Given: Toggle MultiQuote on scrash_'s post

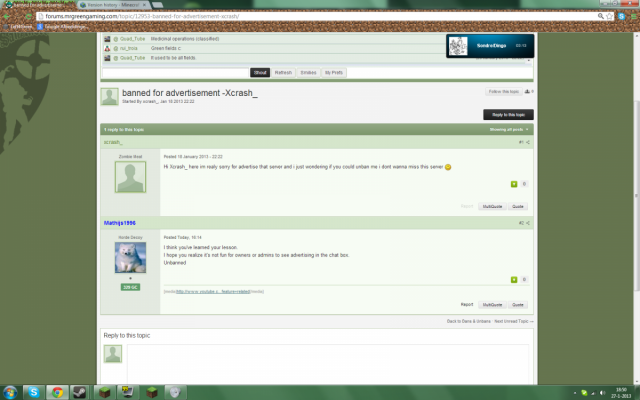Looking at the screenshot, I should click(x=491, y=206).
